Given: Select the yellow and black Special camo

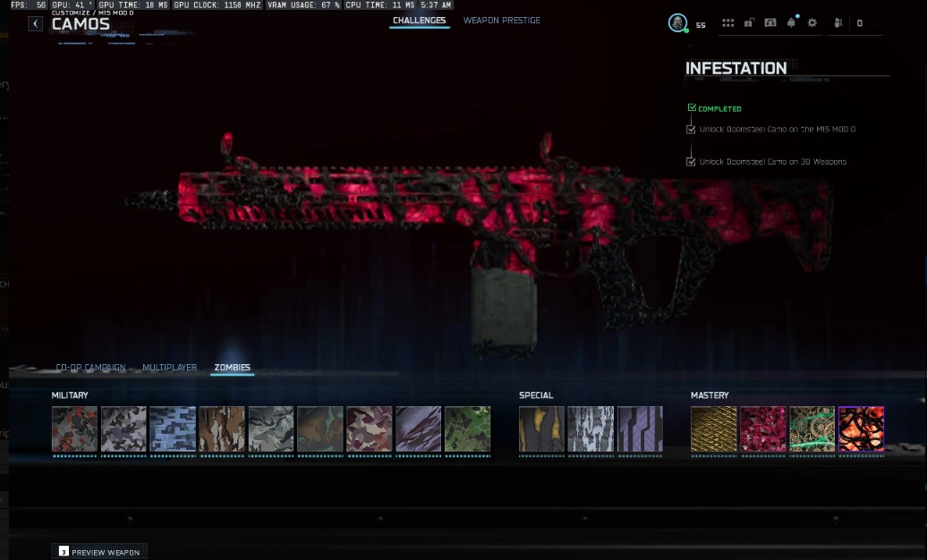Looking at the screenshot, I should click(x=541, y=429).
